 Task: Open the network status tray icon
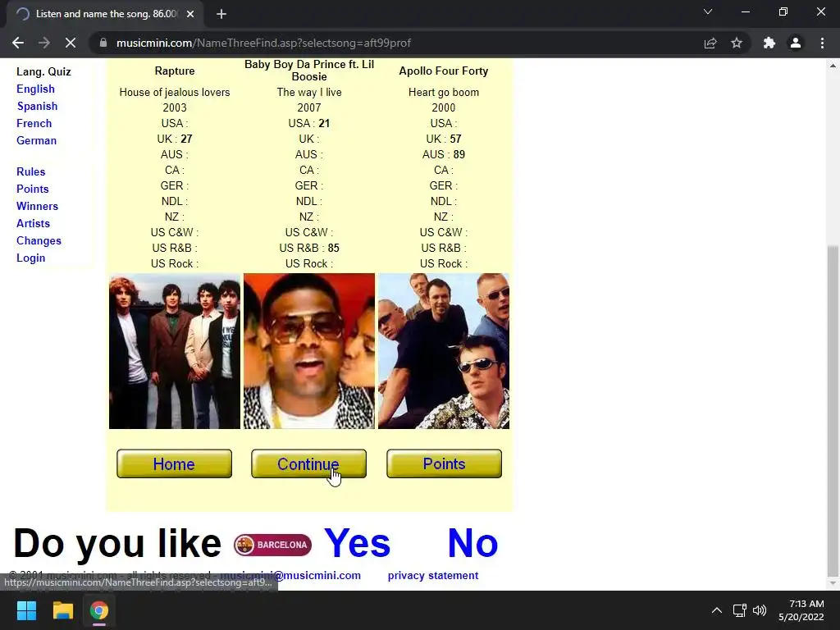click(x=739, y=610)
